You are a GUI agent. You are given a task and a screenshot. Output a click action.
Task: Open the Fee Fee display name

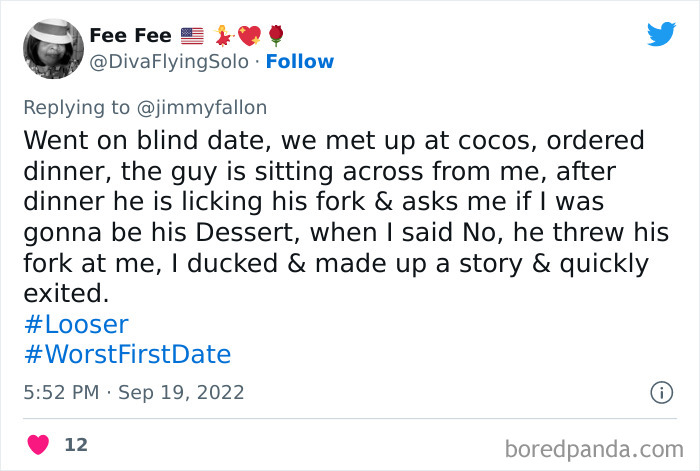coord(129,36)
